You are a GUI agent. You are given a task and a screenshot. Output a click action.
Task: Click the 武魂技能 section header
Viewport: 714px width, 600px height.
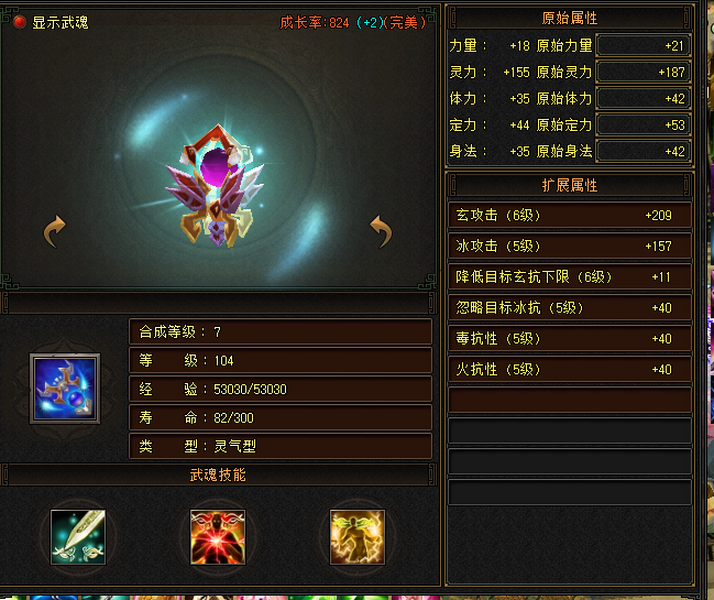coord(218,475)
